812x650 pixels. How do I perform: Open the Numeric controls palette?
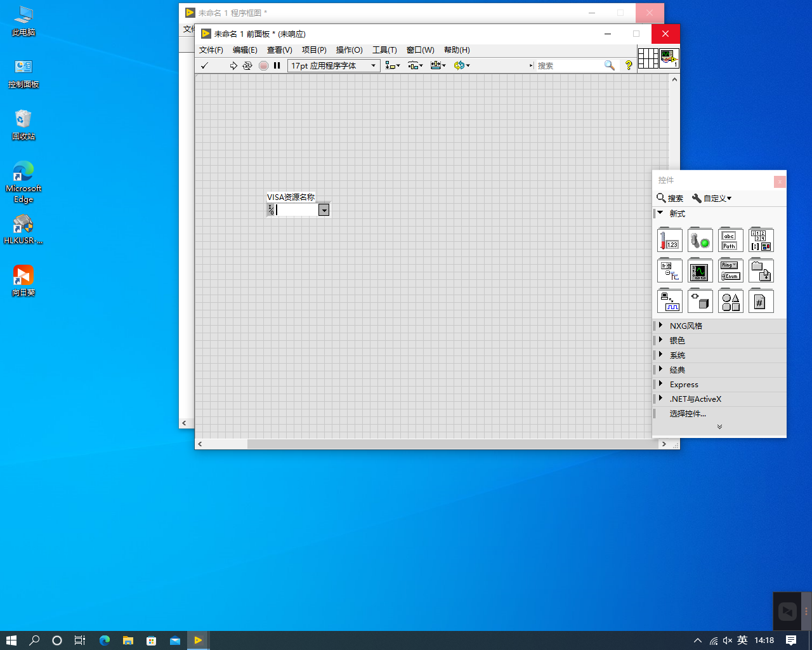[670, 240]
